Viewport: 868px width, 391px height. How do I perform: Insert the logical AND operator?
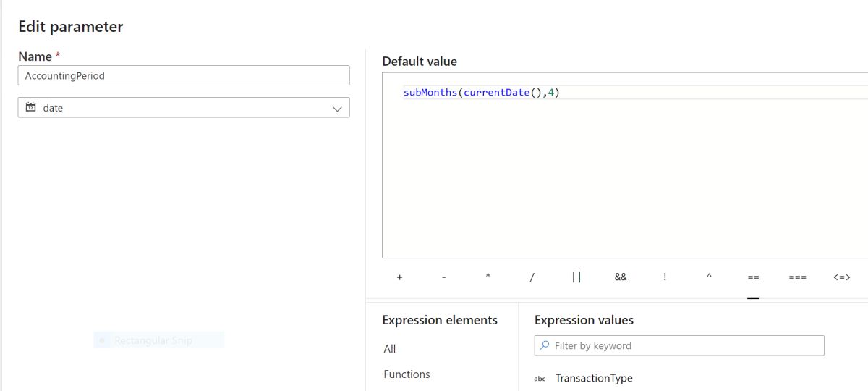(x=621, y=277)
